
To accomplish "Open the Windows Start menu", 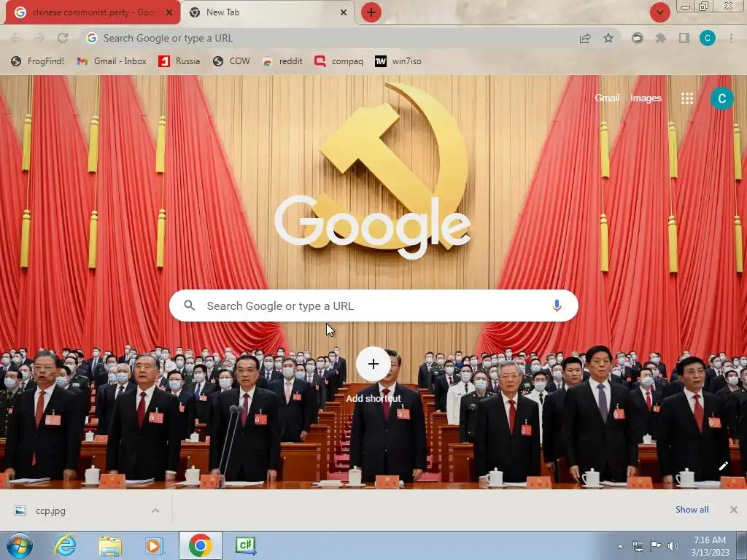I will click(20, 545).
